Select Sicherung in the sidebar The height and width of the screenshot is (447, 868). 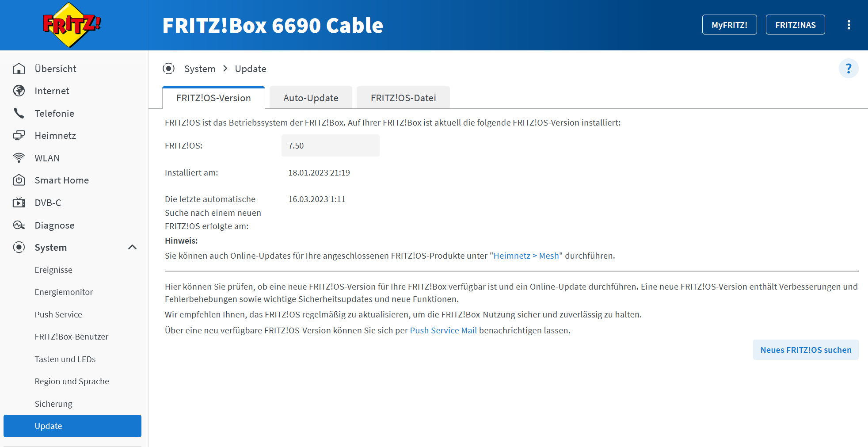coord(53,403)
